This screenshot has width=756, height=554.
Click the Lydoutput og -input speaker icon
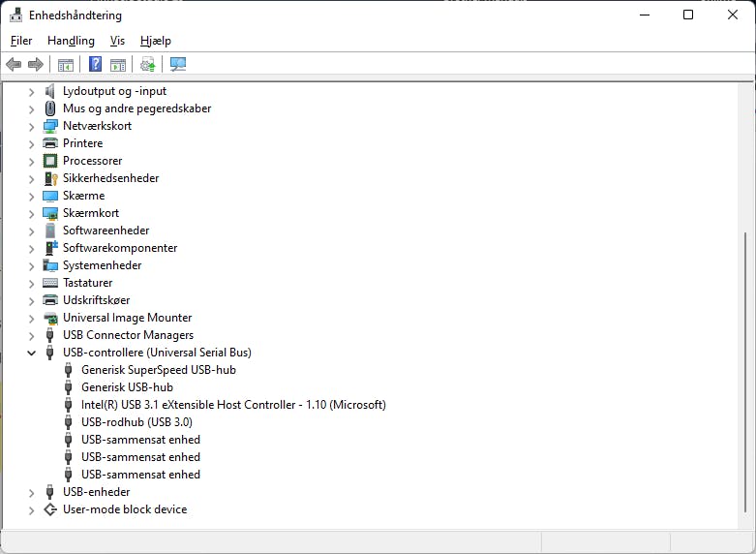[x=49, y=91]
